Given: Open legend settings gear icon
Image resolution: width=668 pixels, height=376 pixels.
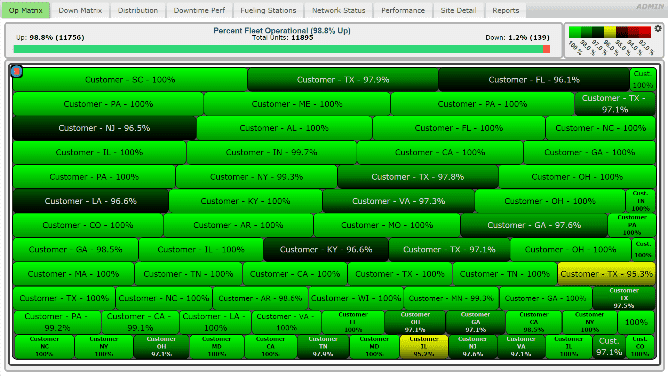Looking at the screenshot, I should [x=658, y=29].
